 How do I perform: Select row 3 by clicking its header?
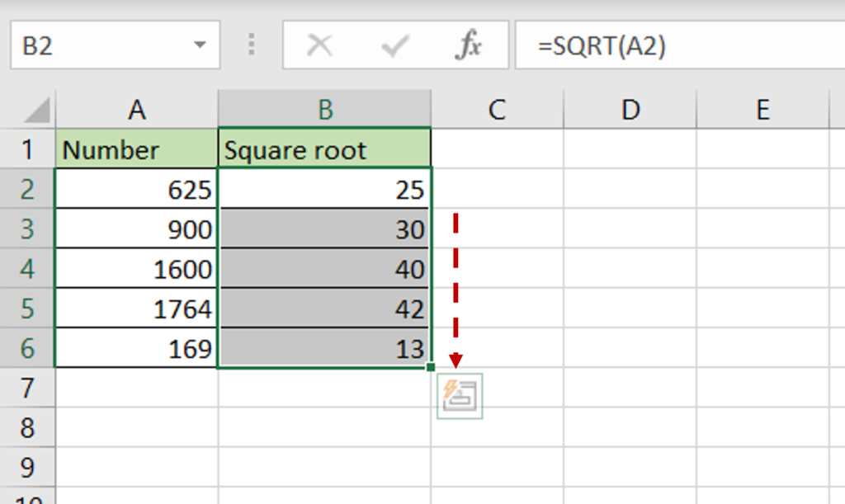27,229
